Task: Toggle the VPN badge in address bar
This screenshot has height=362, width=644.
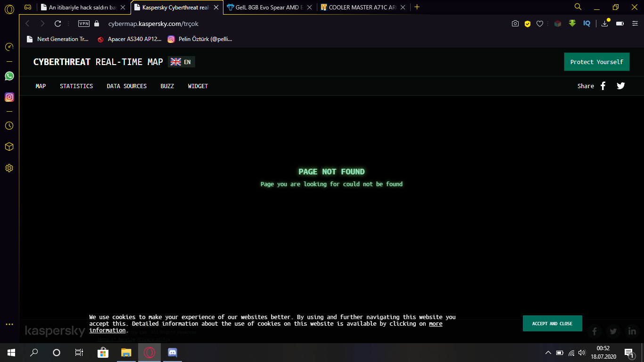Action: (x=84, y=24)
